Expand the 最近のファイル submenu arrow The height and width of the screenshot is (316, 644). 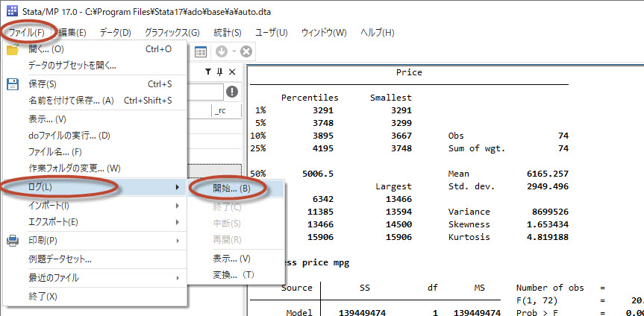point(178,278)
